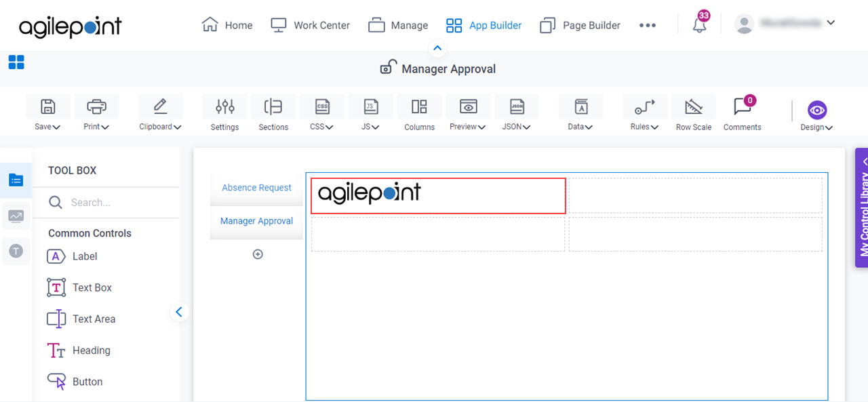This screenshot has height=402, width=868.
Task: Open the JSON menu
Action: (517, 113)
